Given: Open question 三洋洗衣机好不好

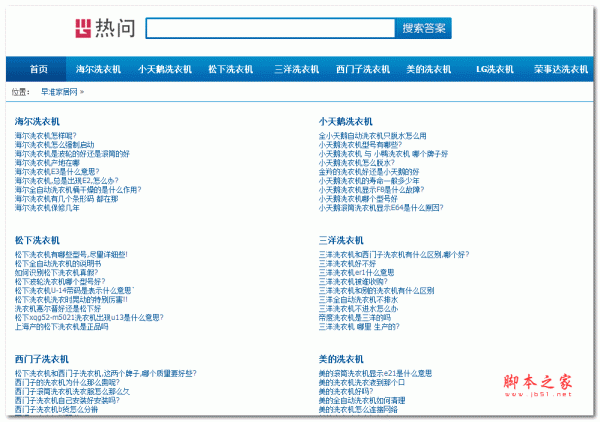Looking at the screenshot, I should coord(347,264).
